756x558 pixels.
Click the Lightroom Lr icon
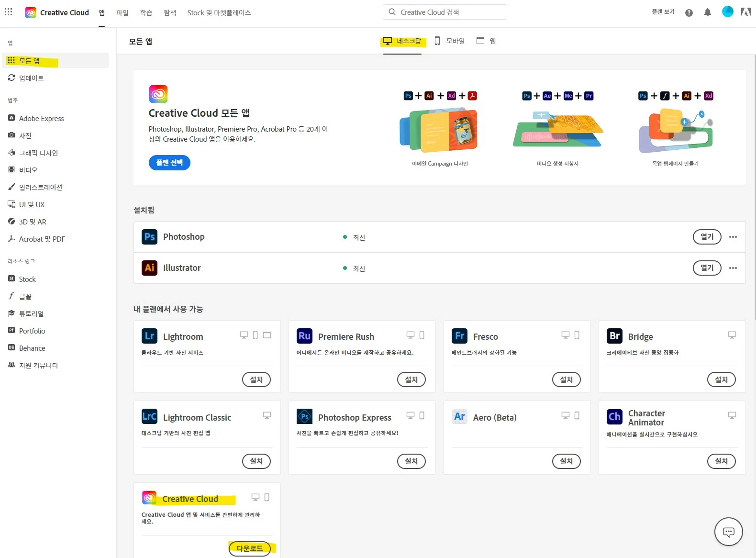(149, 336)
